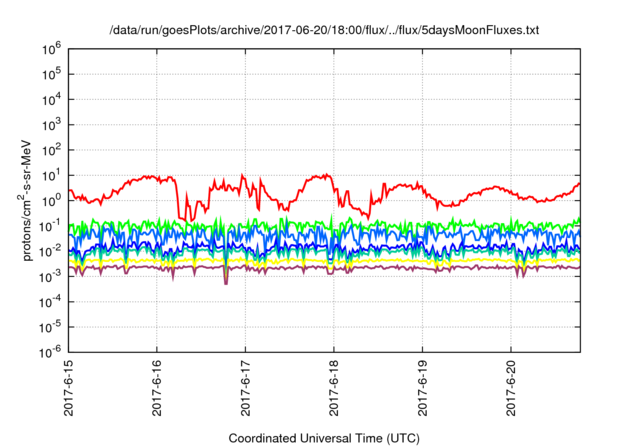
Task: Click the y-axis label 'protons/cm2-s-sr-MeV'
Action: (x=25, y=200)
